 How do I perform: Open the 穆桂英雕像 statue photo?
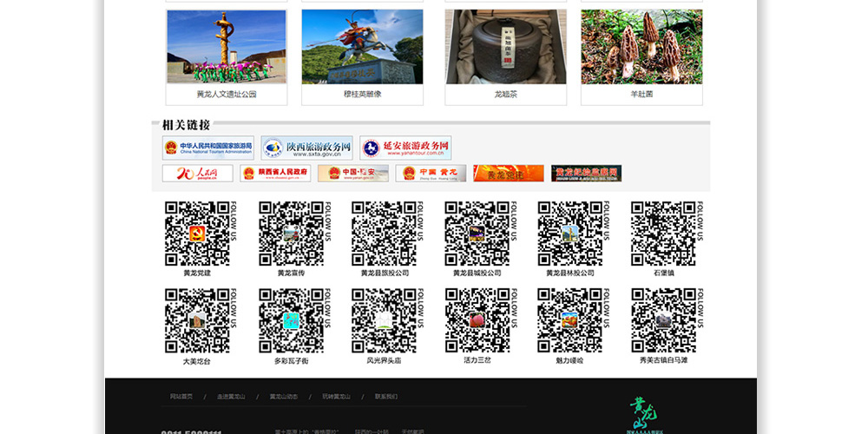(362, 47)
